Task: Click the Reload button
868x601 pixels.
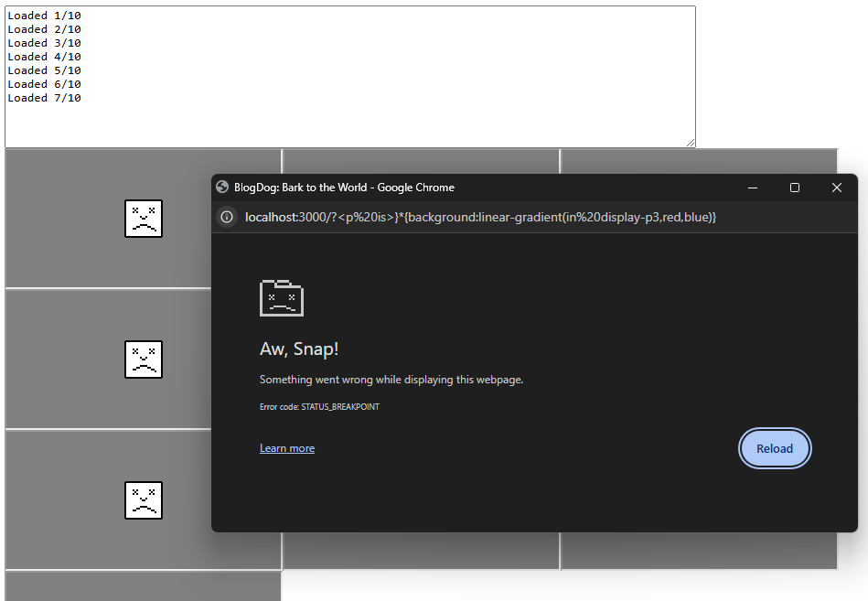Action: 775,448
